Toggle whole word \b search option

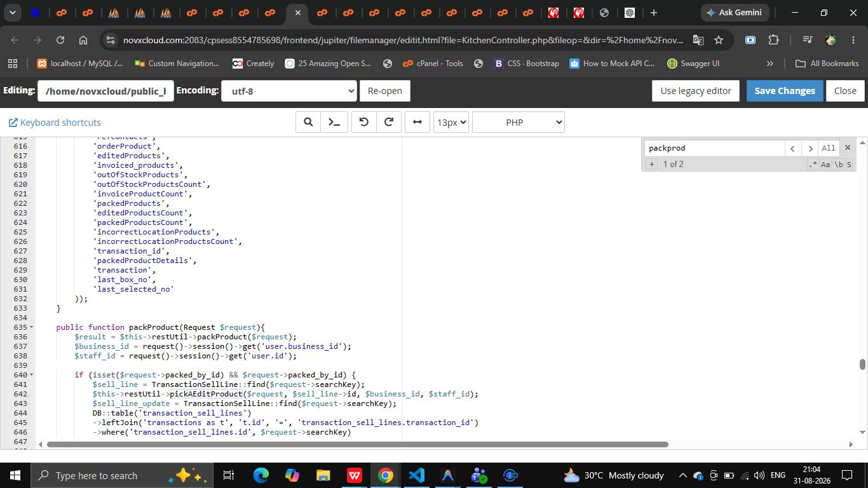[x=839, y=164]
